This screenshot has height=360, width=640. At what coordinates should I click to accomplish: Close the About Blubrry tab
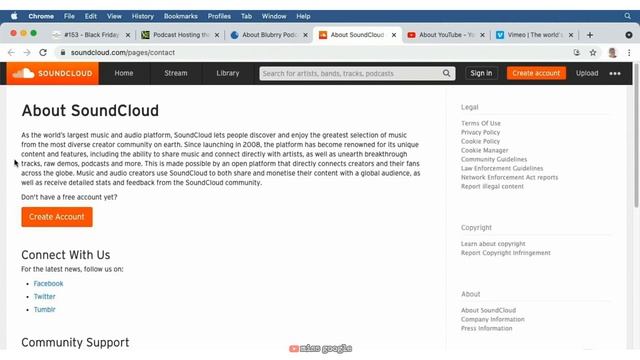click(305, 35)
